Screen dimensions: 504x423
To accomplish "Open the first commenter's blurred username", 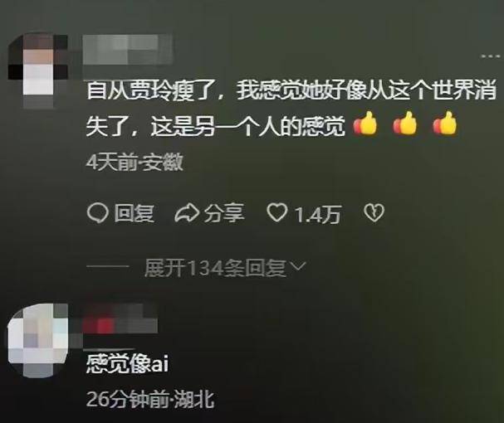I will [x=128, y=50].
